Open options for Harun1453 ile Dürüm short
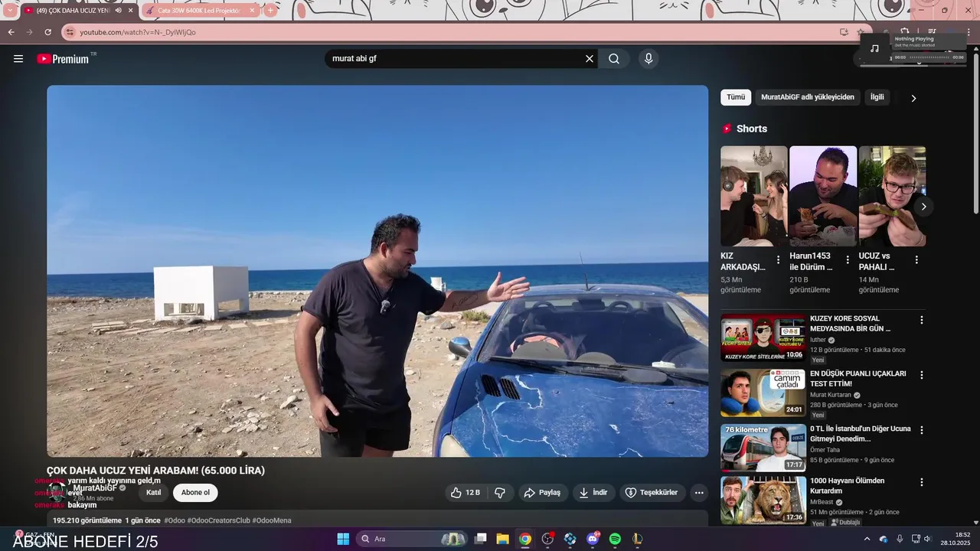This screenshot has height=551, width=980. 847,260
